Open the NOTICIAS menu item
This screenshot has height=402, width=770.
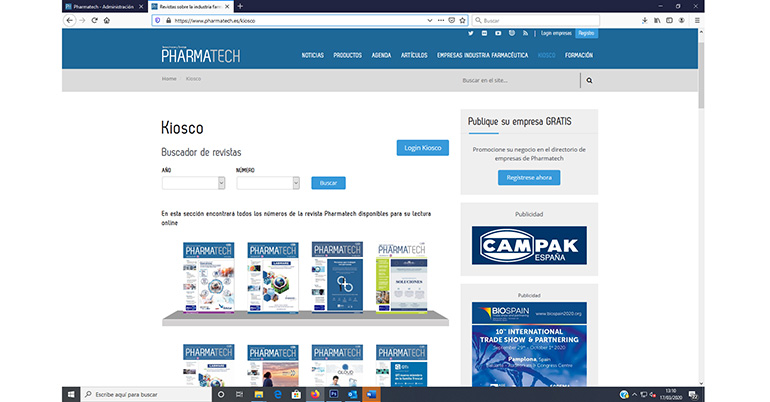[313, 55]
